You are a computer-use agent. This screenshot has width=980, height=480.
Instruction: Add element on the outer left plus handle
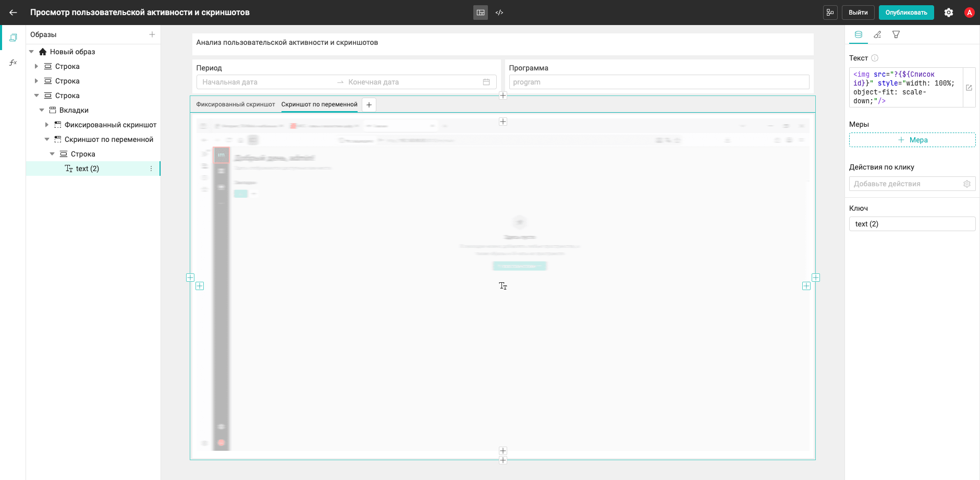[190, 278]
